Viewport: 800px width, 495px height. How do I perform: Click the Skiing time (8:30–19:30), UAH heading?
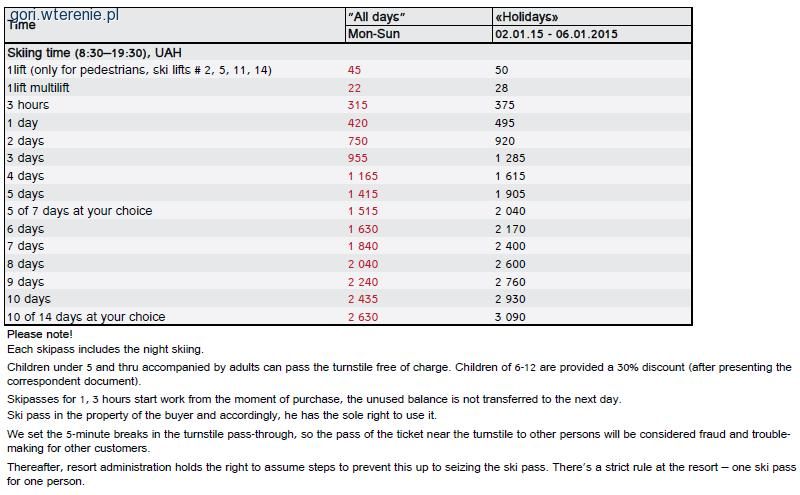point(94,53)
